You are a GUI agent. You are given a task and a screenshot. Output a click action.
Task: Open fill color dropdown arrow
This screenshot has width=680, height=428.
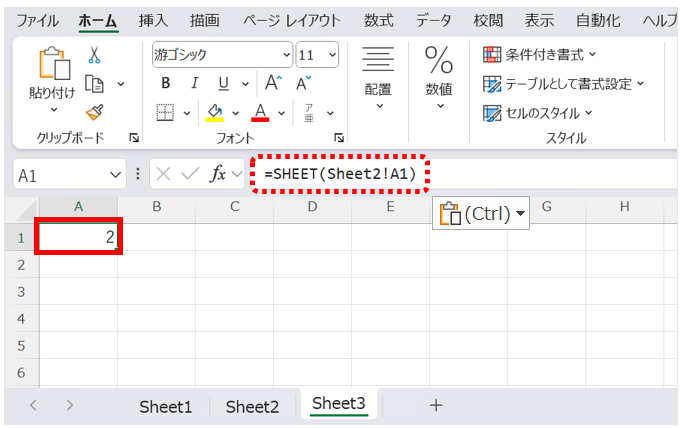tap(235, 113)
